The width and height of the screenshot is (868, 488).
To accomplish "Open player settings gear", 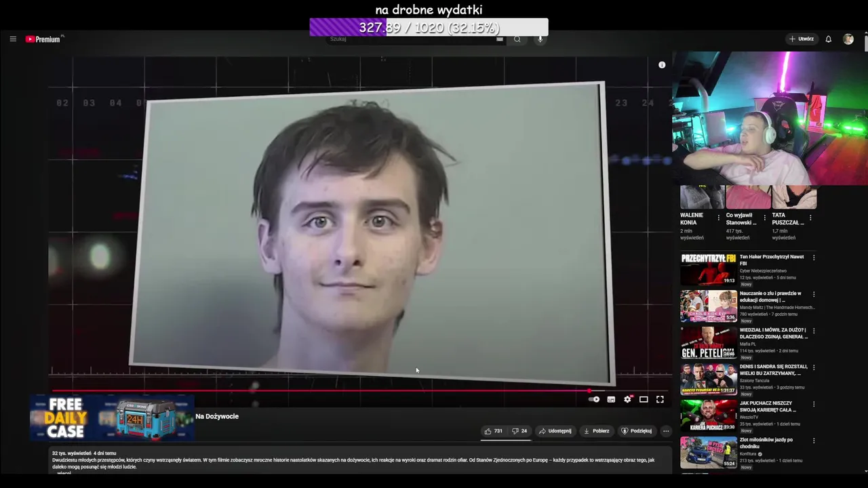I will click(x=627, y=400).
